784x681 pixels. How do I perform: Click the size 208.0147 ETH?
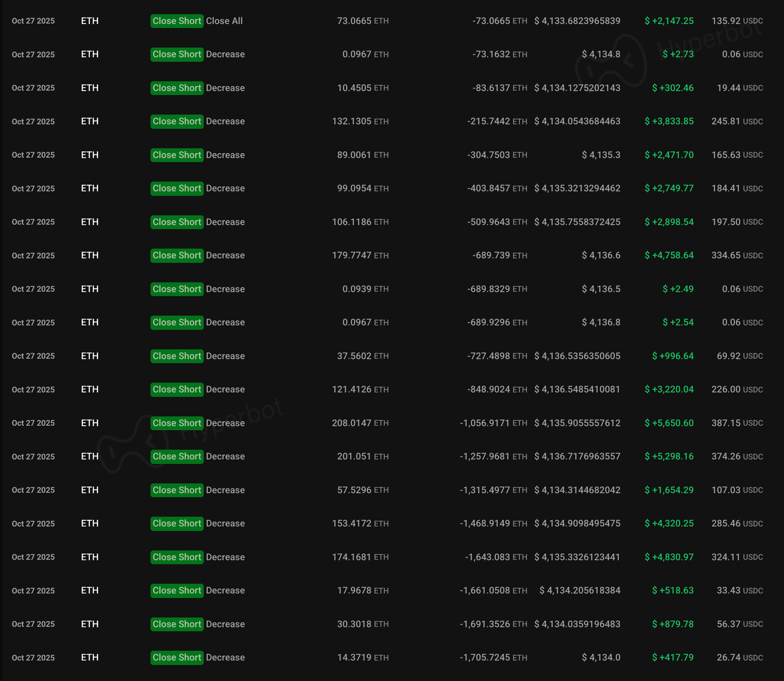[x=361, y=423]
